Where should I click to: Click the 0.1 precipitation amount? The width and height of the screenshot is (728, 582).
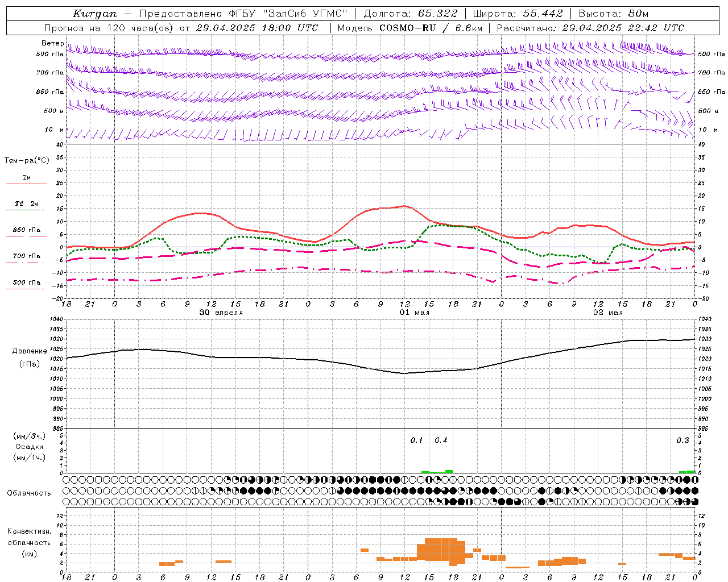pos(417,440)
